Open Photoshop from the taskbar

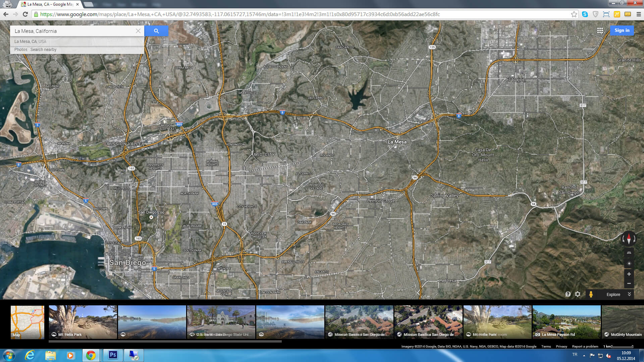113,355
